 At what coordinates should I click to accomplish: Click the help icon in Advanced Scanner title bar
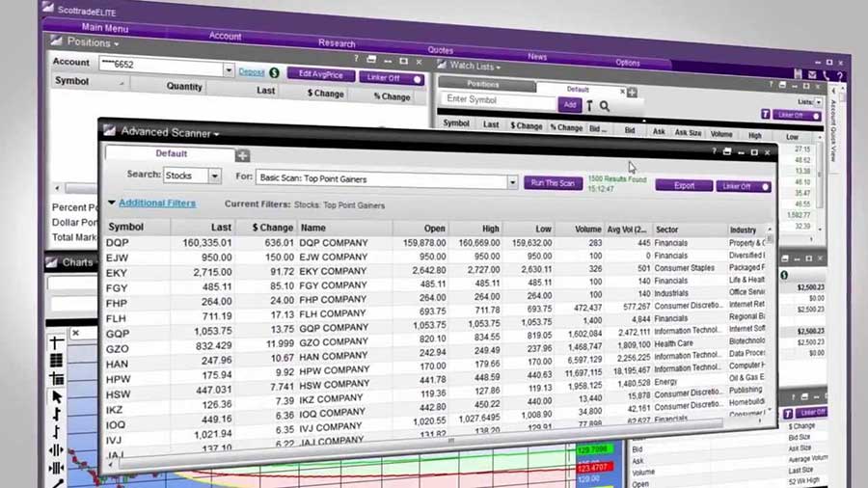pos(714,150)
